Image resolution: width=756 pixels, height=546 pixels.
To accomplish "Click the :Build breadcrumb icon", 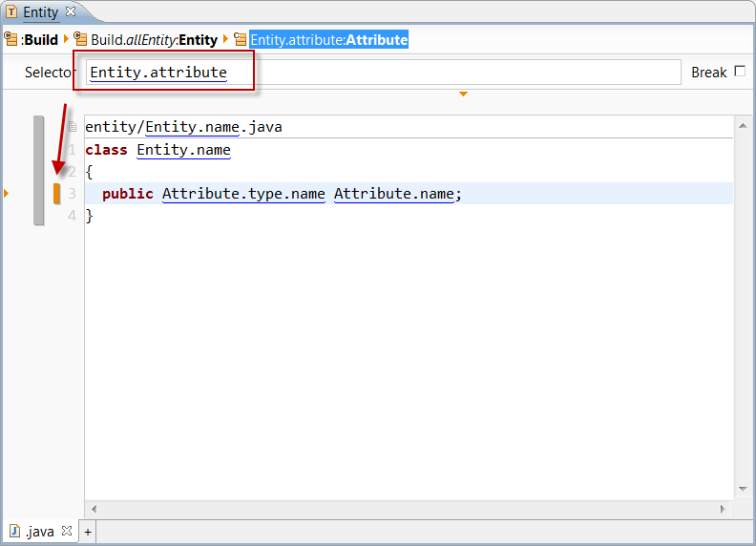I will click(10, 40).
